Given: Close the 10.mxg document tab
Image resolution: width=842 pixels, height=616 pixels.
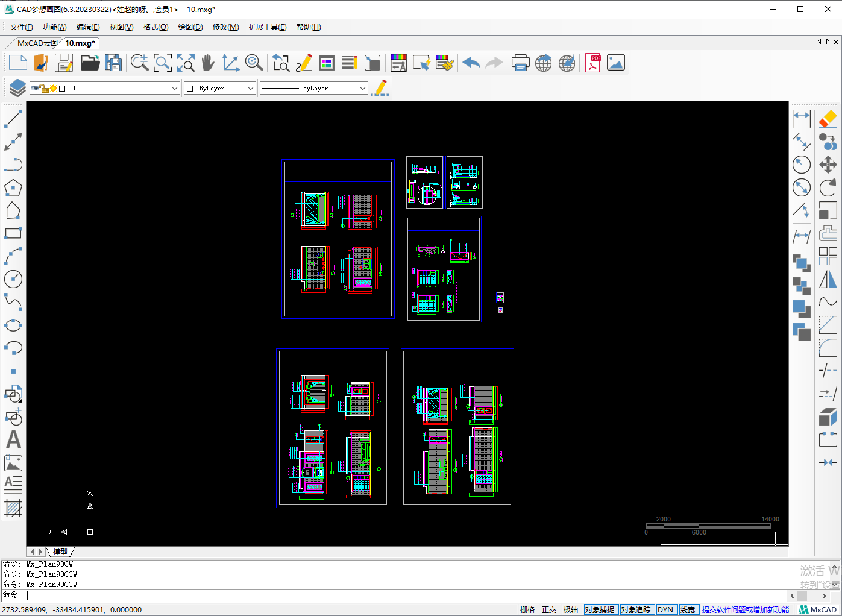Looking at the screenshot, I should (836, 42).
